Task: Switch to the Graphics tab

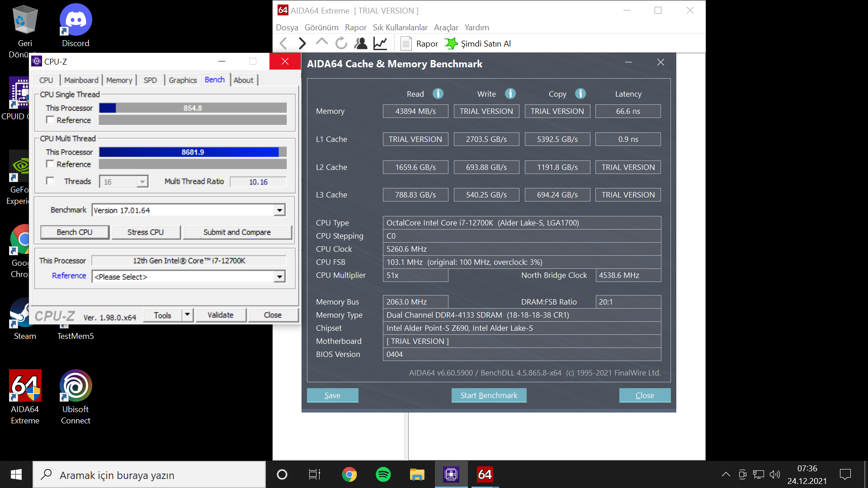Action: pos(183,80)
